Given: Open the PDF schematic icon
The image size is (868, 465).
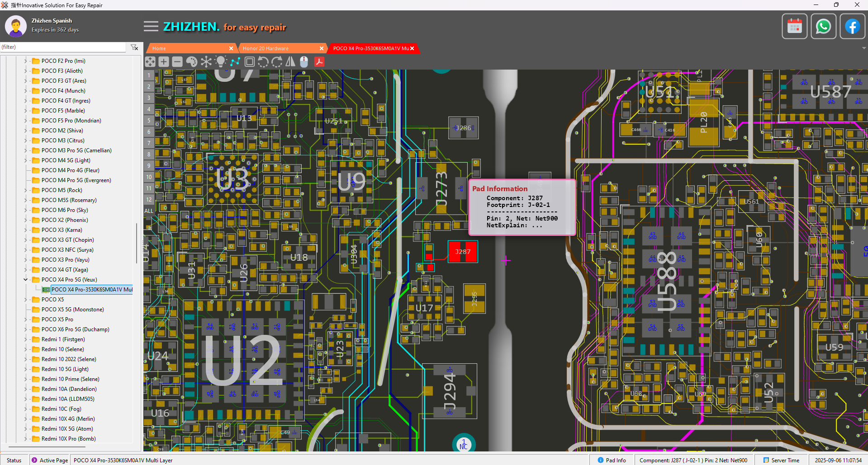Looking at the screenshot, I should pyautogui.click(x=319, y=61).
